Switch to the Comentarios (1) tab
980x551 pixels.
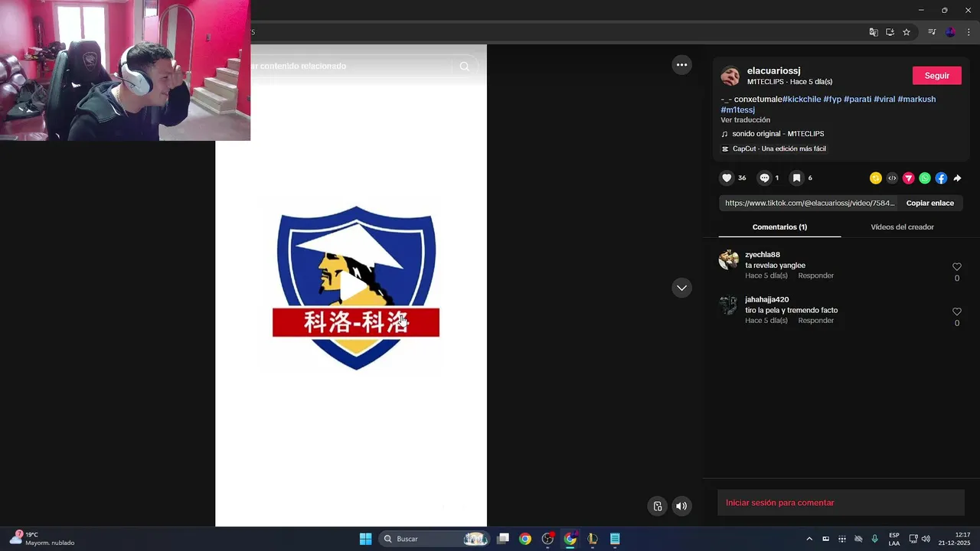coord(779,227)
